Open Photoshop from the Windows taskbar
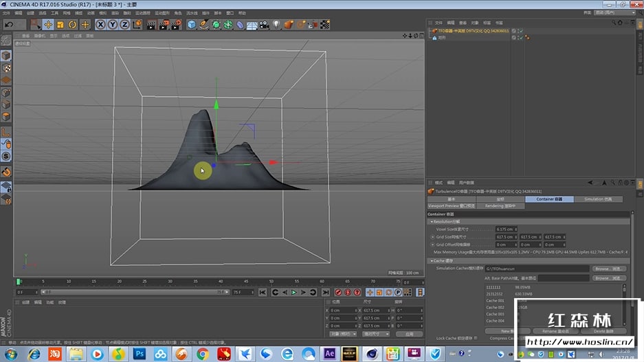The width and height of the screenshot is (644, 362). point(140,353)
